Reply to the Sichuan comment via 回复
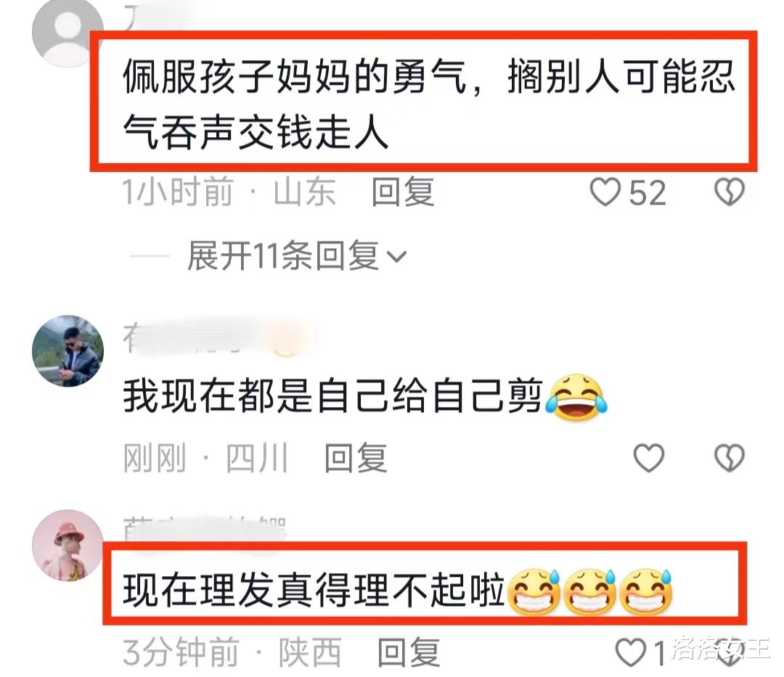Viewport: 784px width, 677px height. (x=356, y=458)
